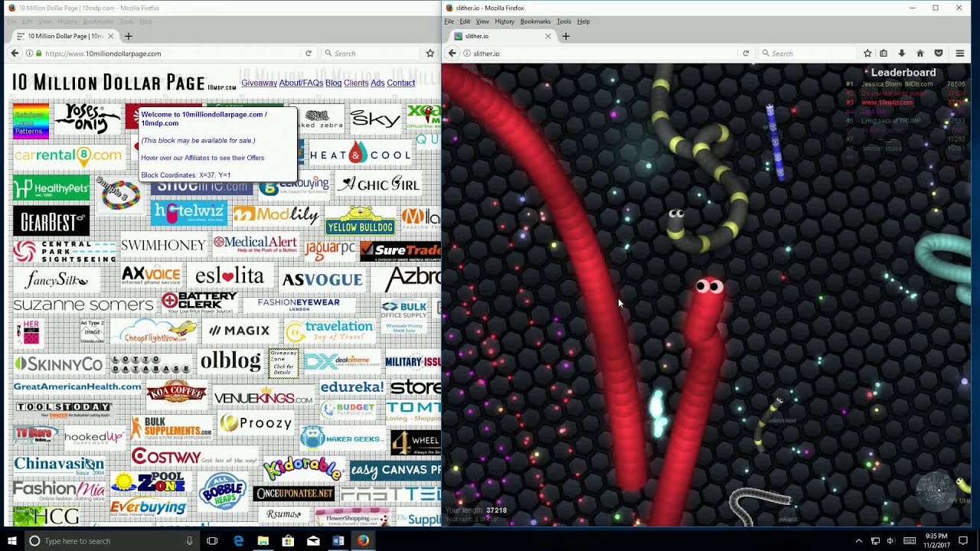The height and width of the screenshot is (551, 980).
Task: Open Mail app from the taskbar
Action: 313,541
